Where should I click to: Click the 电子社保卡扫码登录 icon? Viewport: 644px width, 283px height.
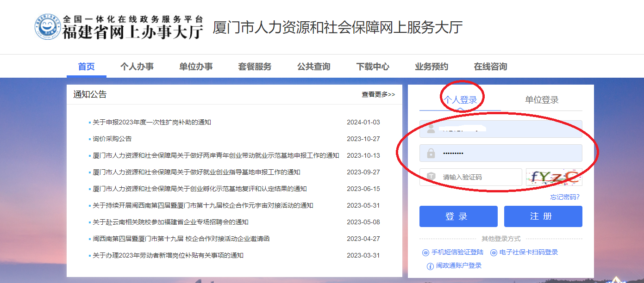coord(494,252)
